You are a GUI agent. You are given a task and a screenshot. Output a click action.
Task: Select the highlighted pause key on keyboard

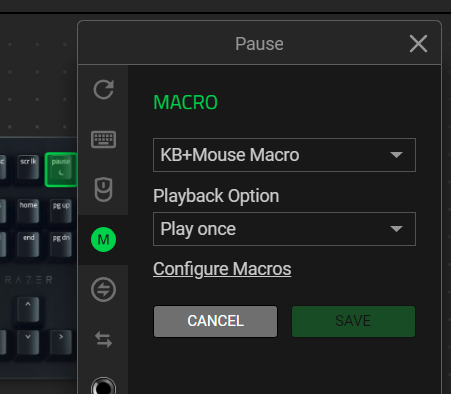[61, 169]
